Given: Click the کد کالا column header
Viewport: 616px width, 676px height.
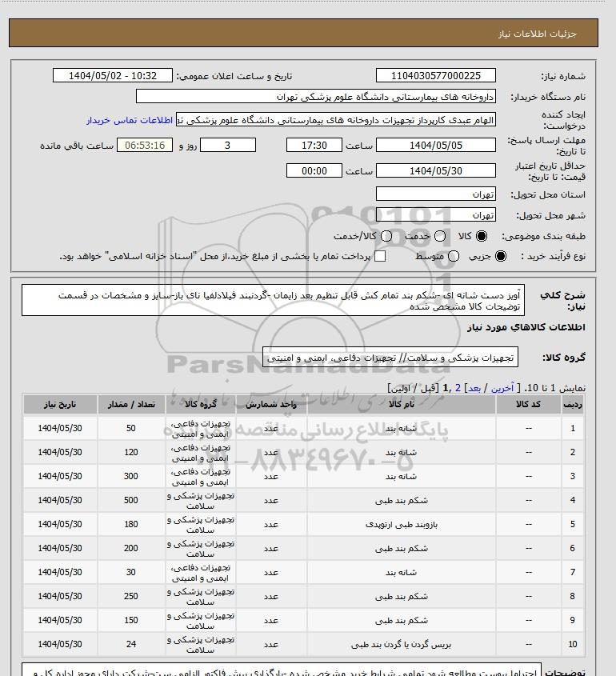Looking at the screenshot, I should (529, 404).
